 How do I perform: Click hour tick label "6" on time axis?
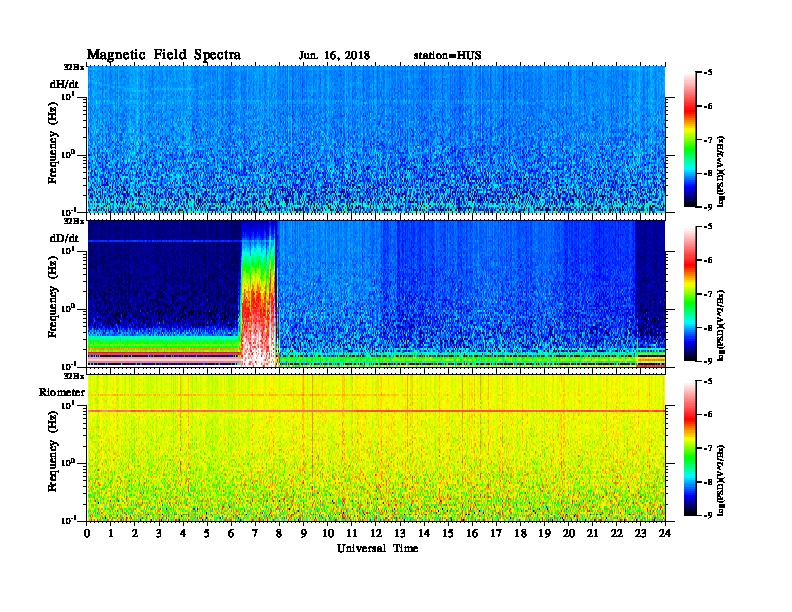pyautogui.click(x=231, y=533)
